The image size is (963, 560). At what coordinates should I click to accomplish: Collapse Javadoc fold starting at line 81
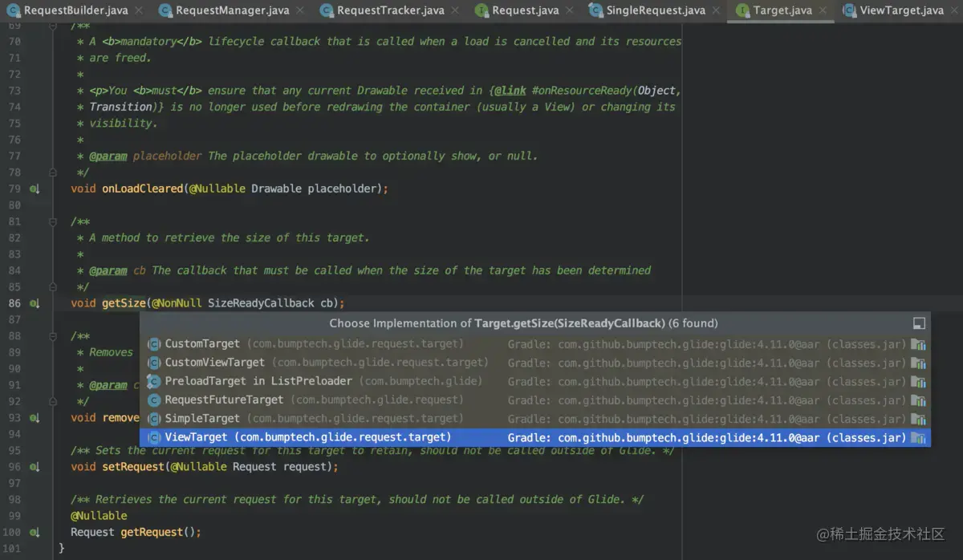(x=54, y=221)
